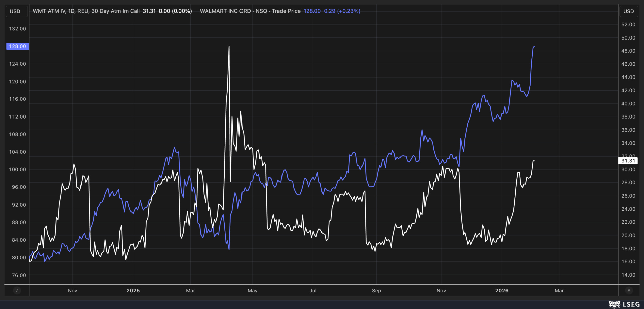This screenshot has width=644, height=309.
Task: Toggle the A auto-scale button at bottom-right
Action: tap(629, 291)
